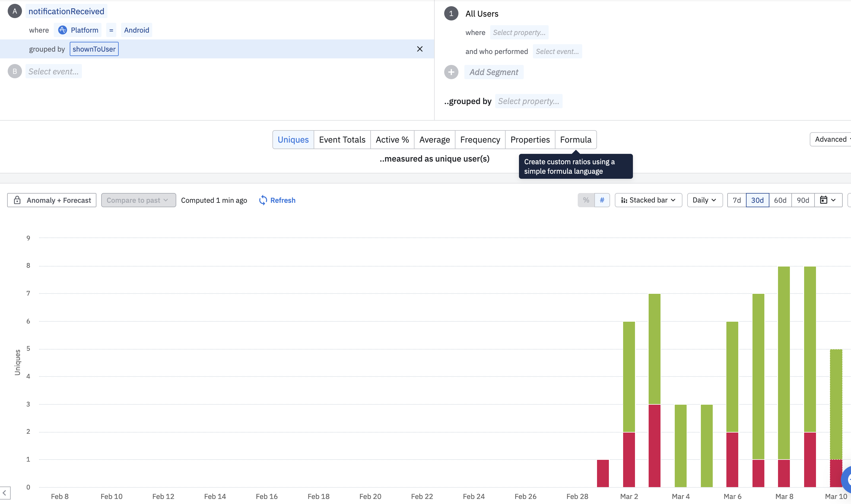Switch the chart to percent mode
The width and height of the screenshot is (851, 504).
586,200
